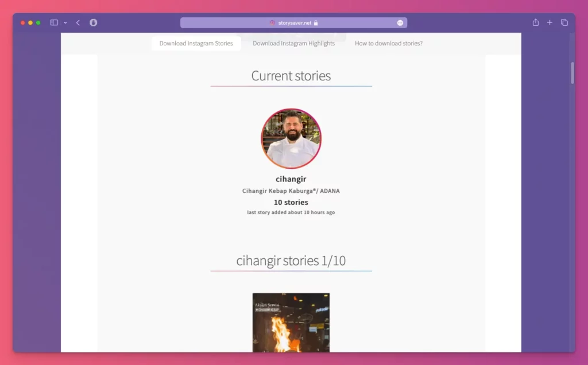
Task: Switch to Download Instagram Highlights tab
Action: tap(293, 44)
